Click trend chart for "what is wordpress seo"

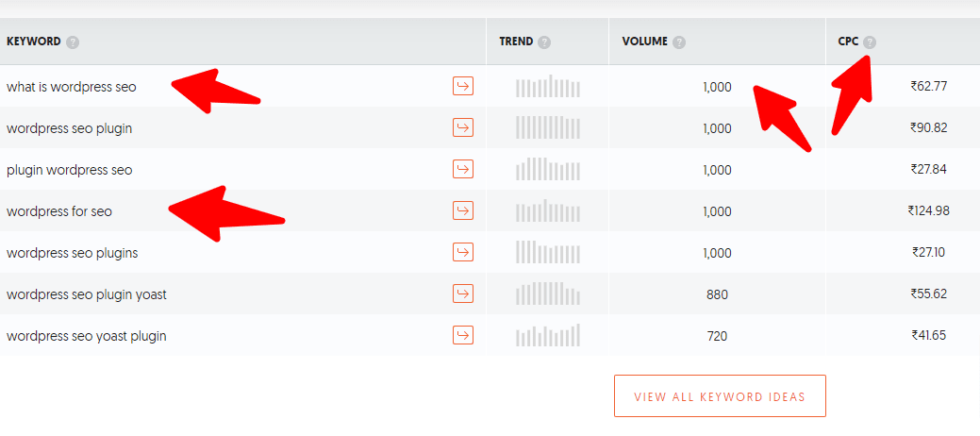[548, 86]
